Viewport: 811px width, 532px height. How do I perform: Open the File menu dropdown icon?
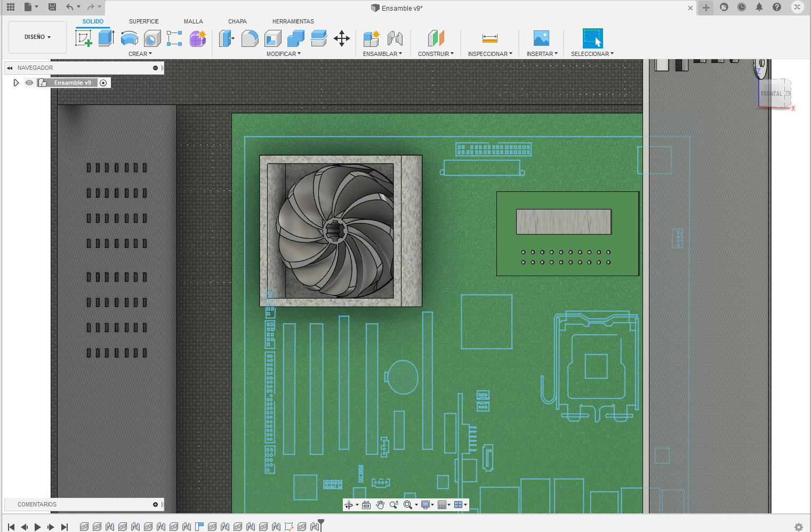tap(31, 7)
